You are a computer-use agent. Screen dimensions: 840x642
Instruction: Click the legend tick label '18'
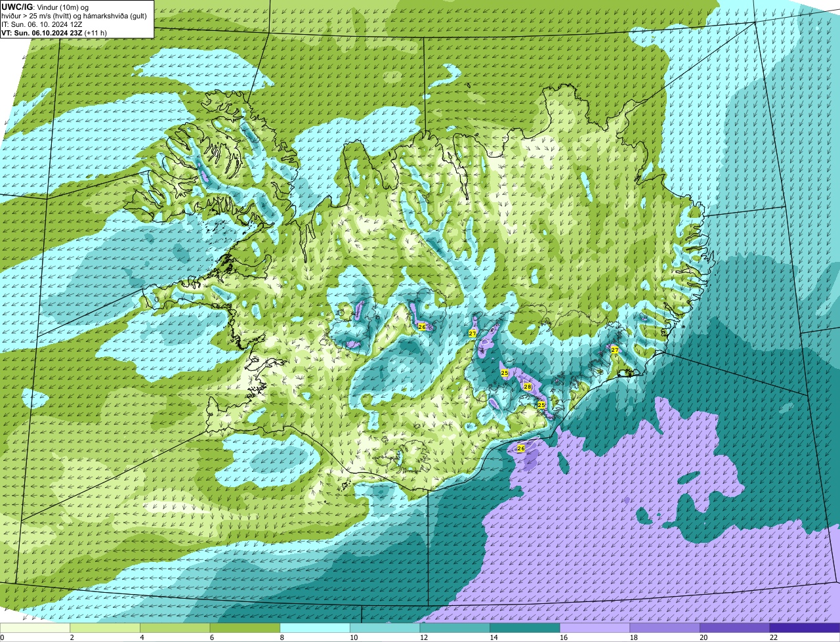click(x=634, y=637)
